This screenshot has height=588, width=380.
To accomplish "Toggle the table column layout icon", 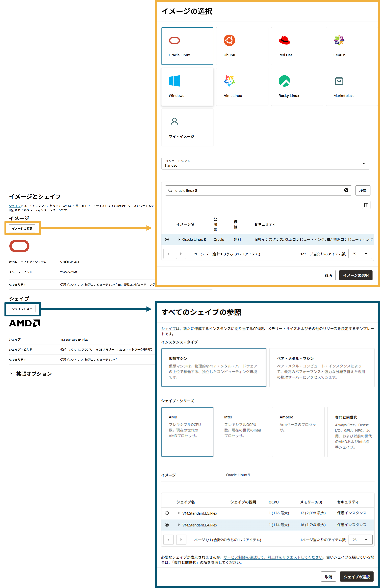I will [x=366, y=205].
